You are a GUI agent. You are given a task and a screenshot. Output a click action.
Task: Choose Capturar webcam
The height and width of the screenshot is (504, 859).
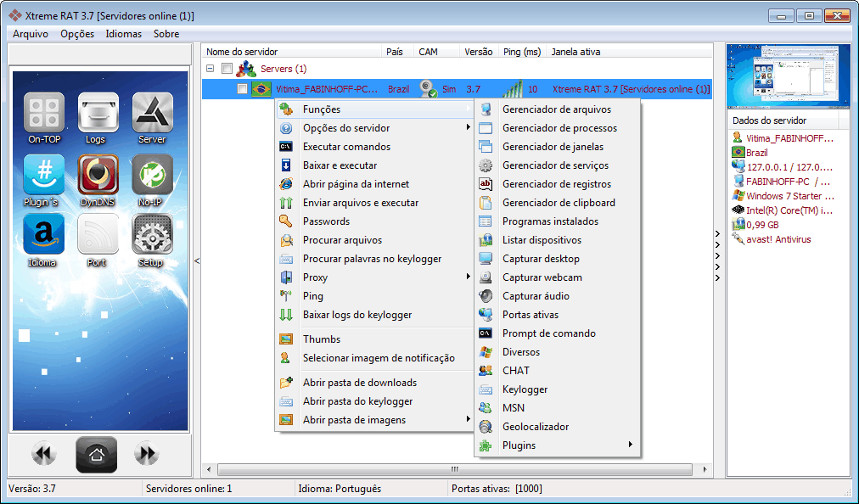pyautogui.click(x=557, y=277)
